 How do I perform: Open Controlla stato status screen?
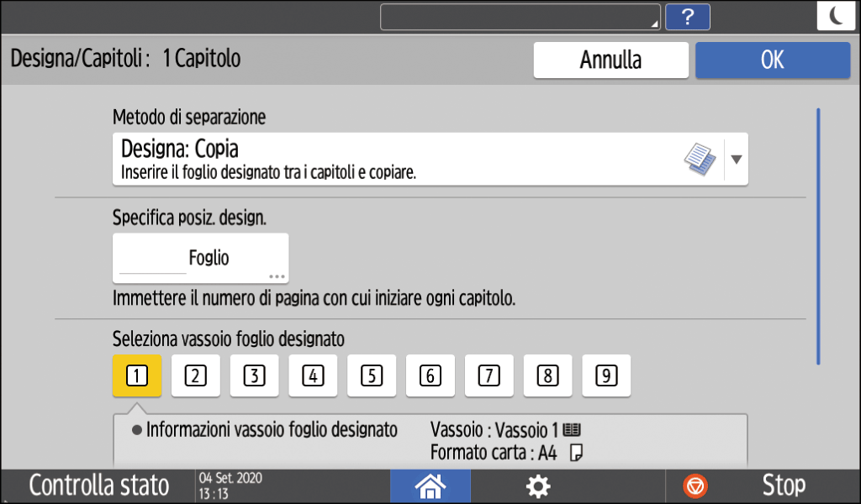pyautogui.click(x=99, y=486)
